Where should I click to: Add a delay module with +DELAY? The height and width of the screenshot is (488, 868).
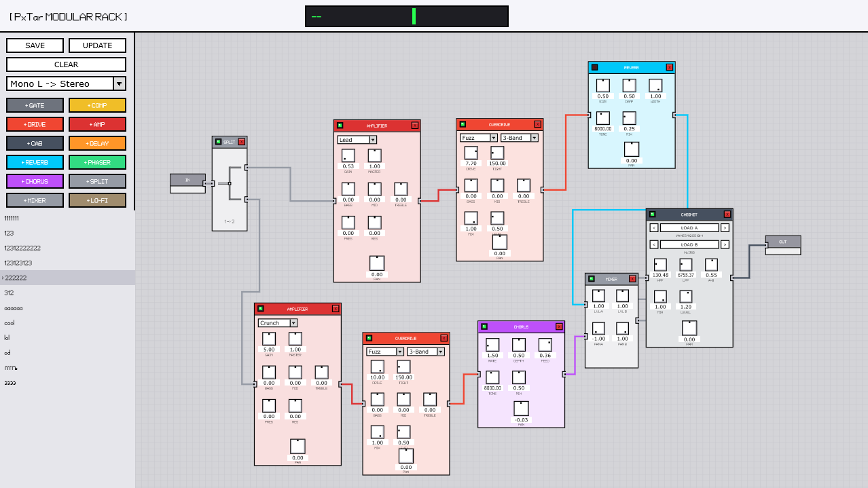[97, 143]
